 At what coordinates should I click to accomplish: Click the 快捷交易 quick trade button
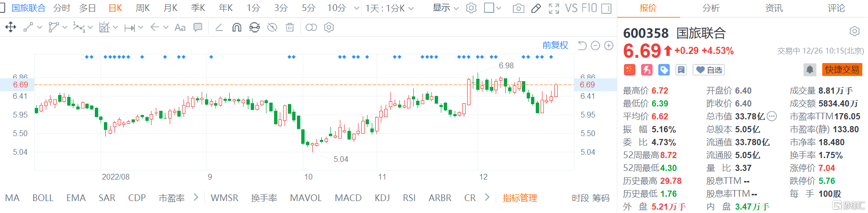[842, 70]
